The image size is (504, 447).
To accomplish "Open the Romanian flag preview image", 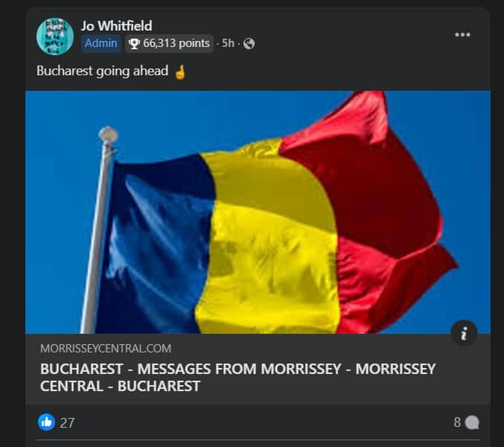I will (258, 212).
